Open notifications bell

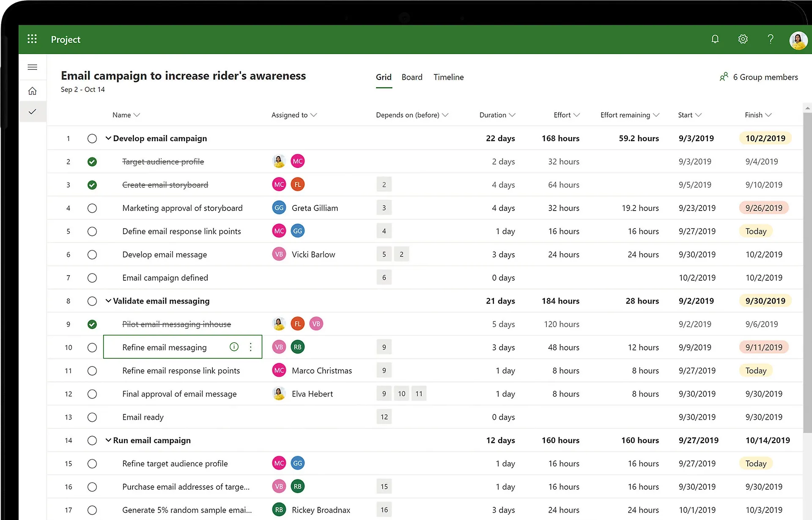click(715, 39)
